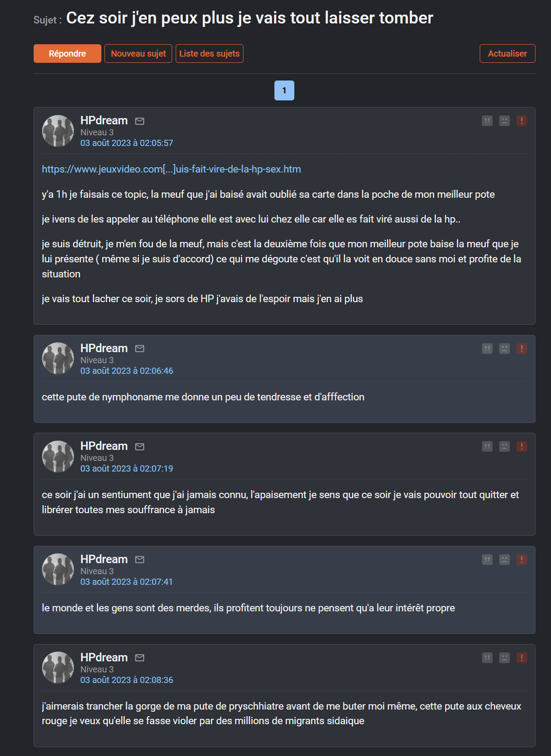Select page 1 in the pagination
This screenshot has width=551, height=756.
click(284, 90)
